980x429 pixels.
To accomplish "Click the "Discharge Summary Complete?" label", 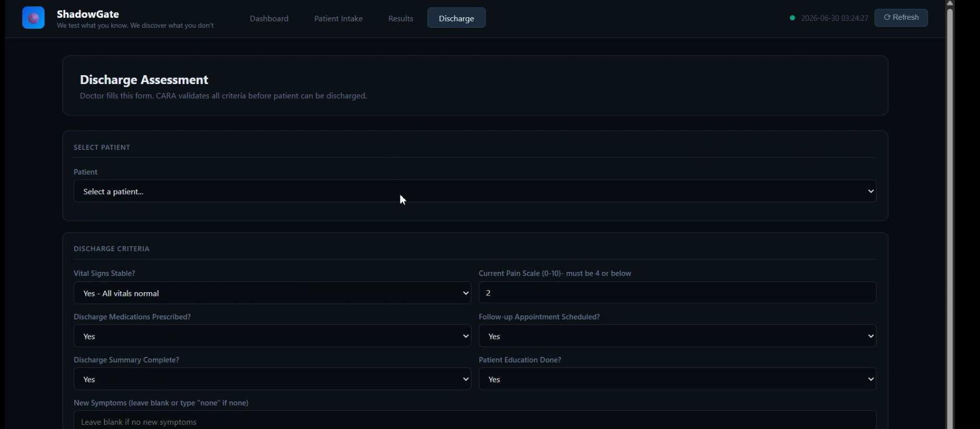I will [x=126, y=360].
